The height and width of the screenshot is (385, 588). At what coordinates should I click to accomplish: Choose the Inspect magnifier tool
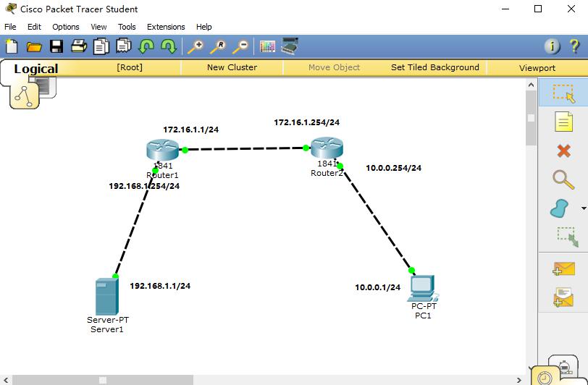click(563, 179)
